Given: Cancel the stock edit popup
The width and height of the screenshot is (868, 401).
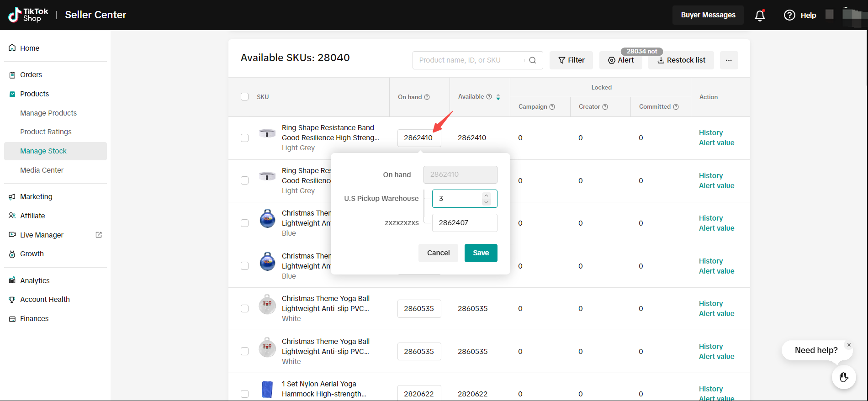Looking at the screenshot, I should coord(438,253).
